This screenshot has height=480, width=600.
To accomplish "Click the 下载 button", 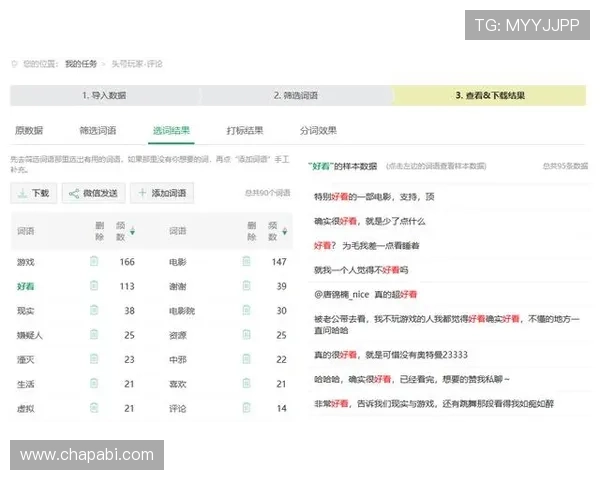I will point(34,193).
